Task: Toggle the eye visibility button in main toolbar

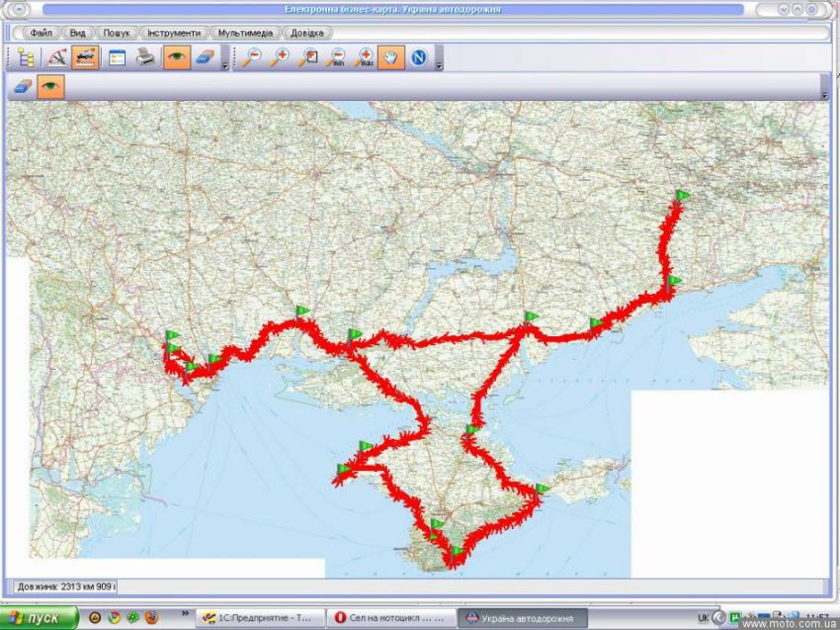Action: (x=176, y=57)
